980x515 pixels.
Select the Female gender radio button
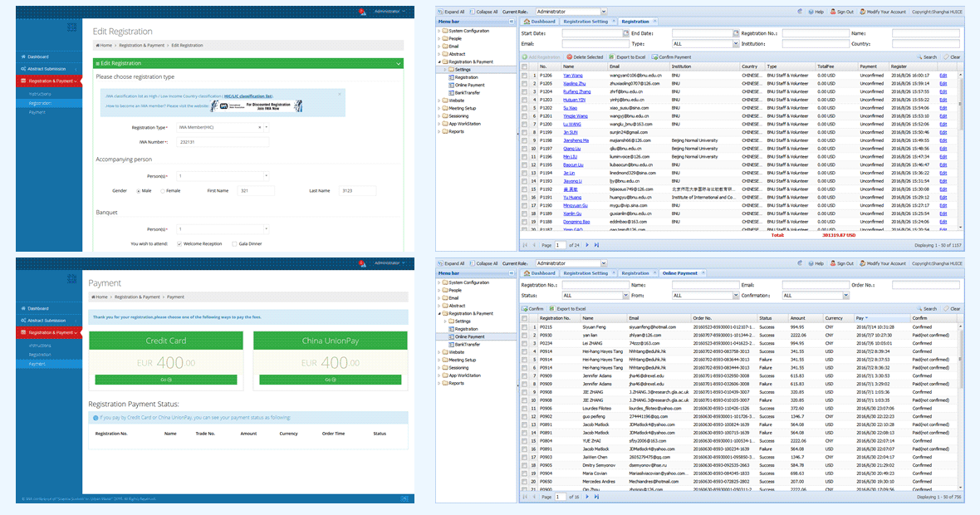(x=163, y=191)
